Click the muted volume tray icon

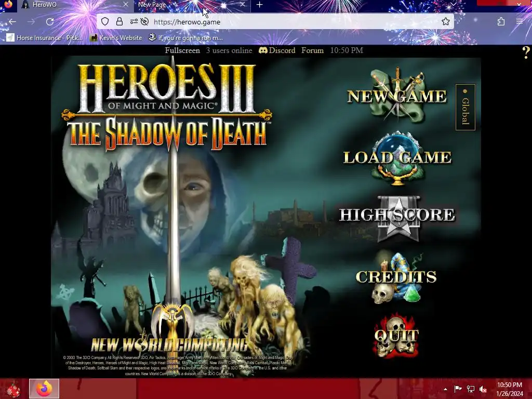[x=483, y=389]
